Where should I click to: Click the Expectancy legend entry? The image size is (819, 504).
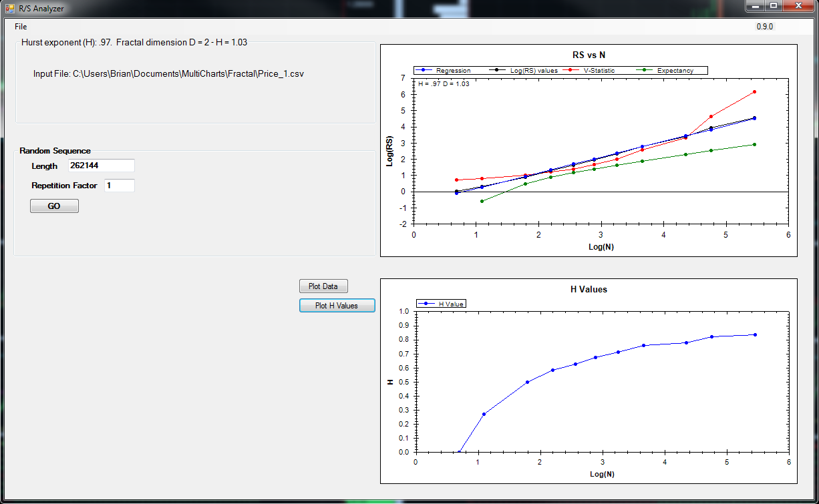666,70
